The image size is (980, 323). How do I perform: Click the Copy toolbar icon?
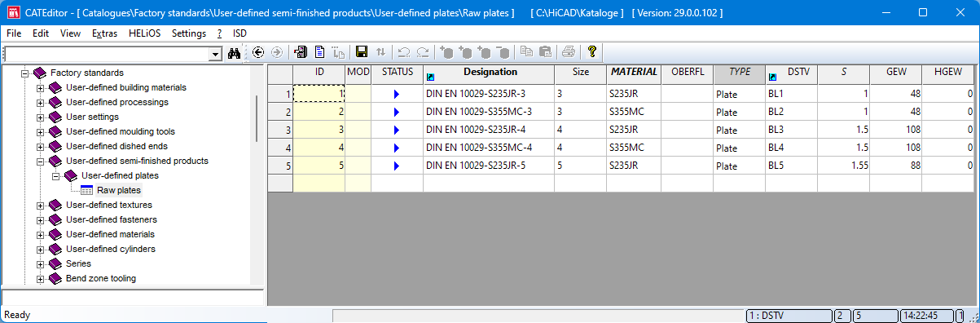[526, 52]
